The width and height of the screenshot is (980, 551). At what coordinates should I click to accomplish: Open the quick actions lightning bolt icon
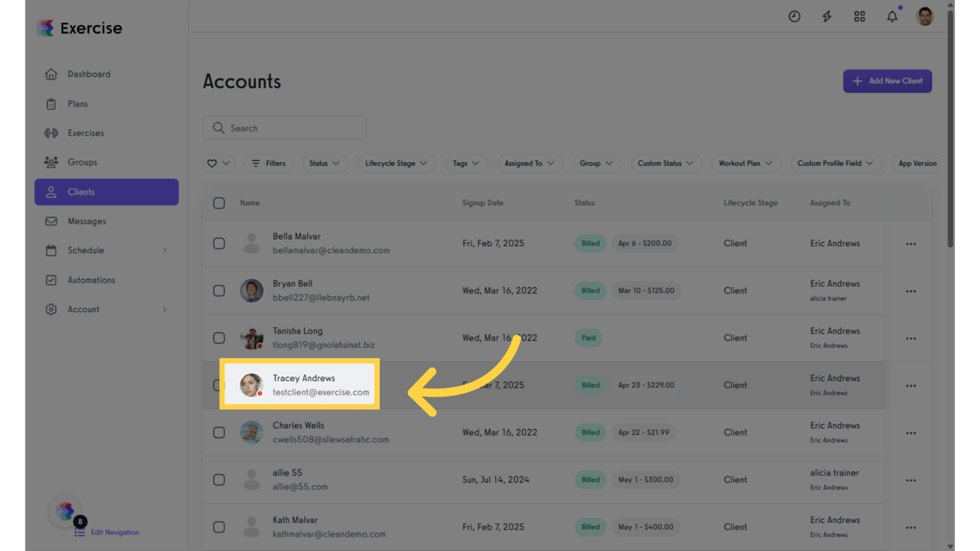click(x=826, y=16)
